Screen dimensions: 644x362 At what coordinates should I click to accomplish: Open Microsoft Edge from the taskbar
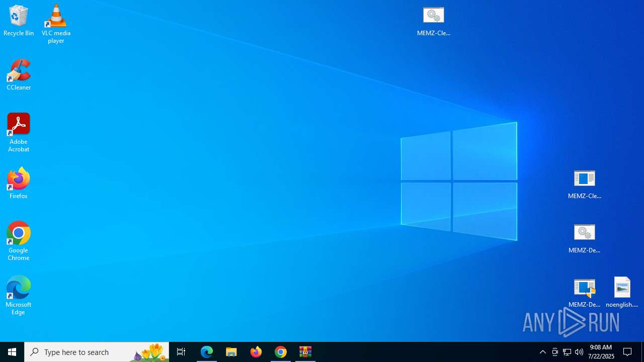tap(207, 352)
